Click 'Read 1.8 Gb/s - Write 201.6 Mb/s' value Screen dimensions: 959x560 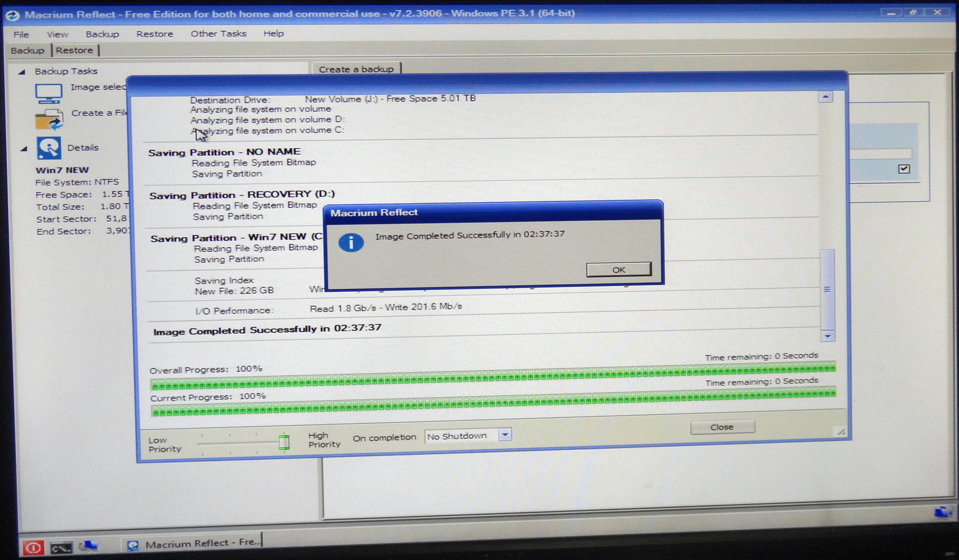point(386,308)
